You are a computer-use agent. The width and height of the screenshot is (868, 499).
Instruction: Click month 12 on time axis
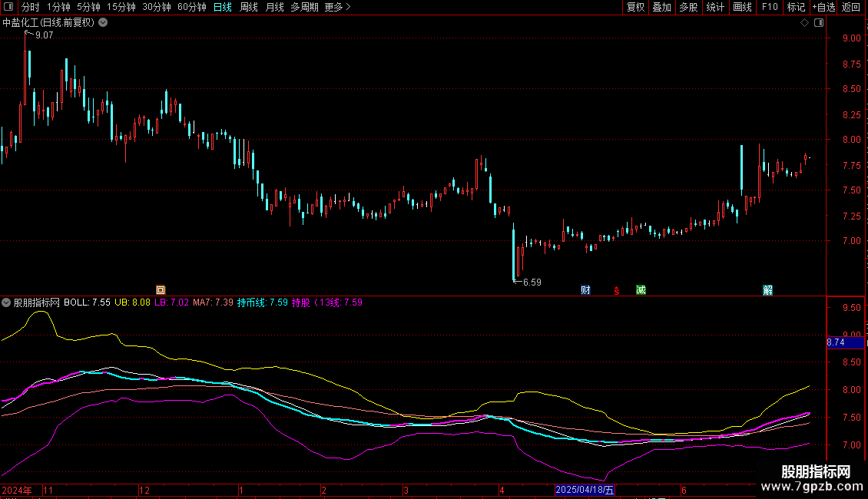point(144,490)
